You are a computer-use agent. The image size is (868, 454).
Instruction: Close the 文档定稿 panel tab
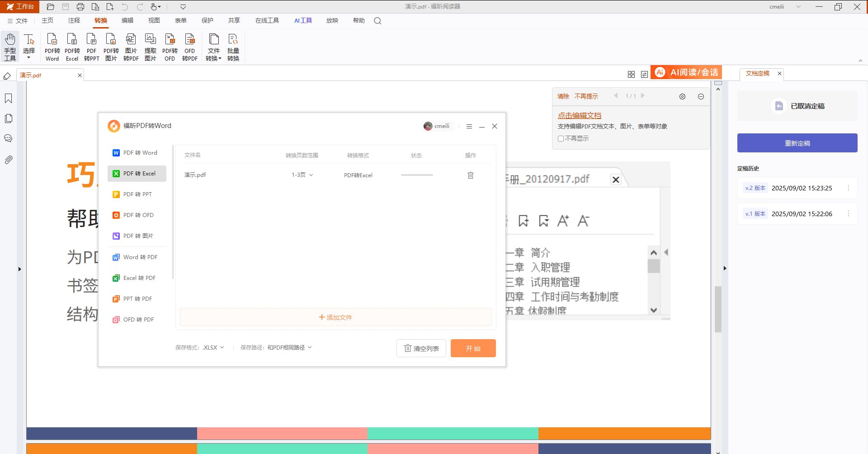click(779, 73)
